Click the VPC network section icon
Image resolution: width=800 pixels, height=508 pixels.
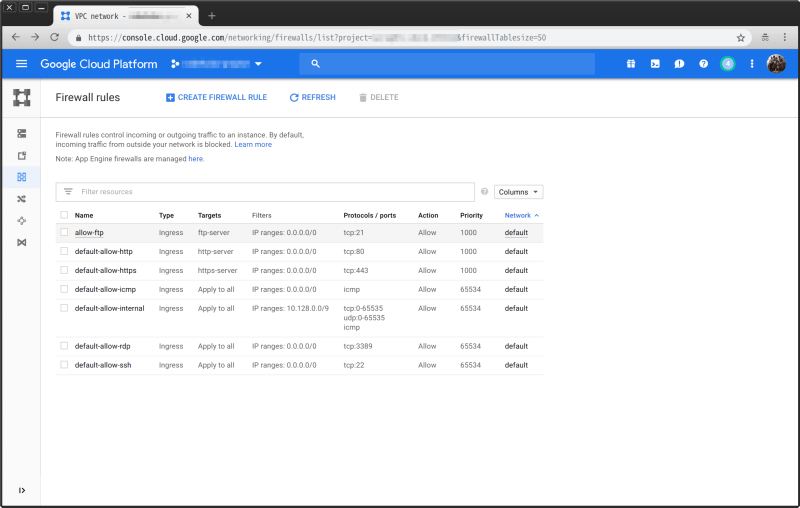pos(21,97)
